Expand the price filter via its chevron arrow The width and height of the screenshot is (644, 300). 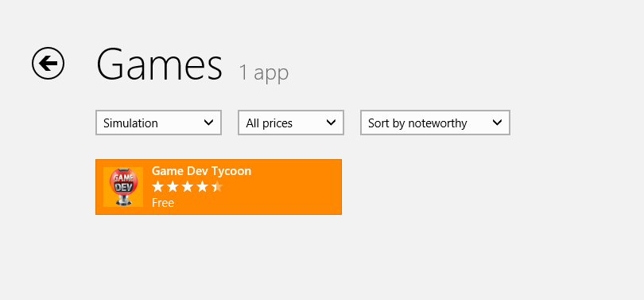(x=331, y=123)
